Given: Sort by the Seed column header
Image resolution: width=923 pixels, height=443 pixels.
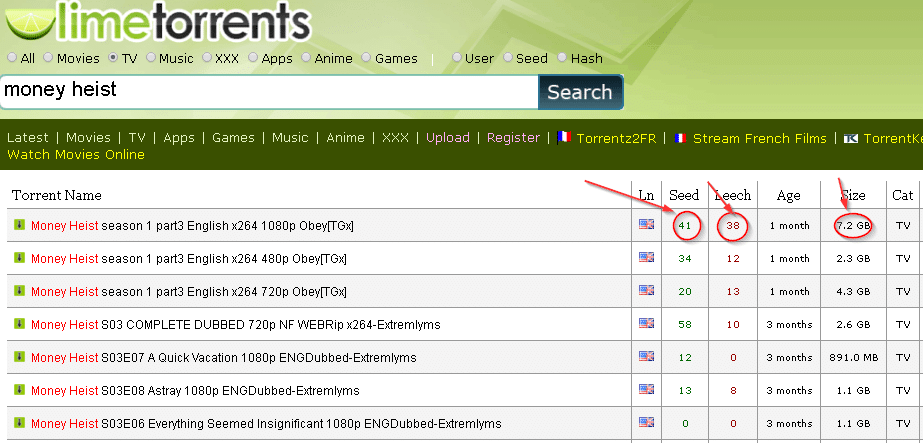Looking at the screenshot, I should coord(684,195).
